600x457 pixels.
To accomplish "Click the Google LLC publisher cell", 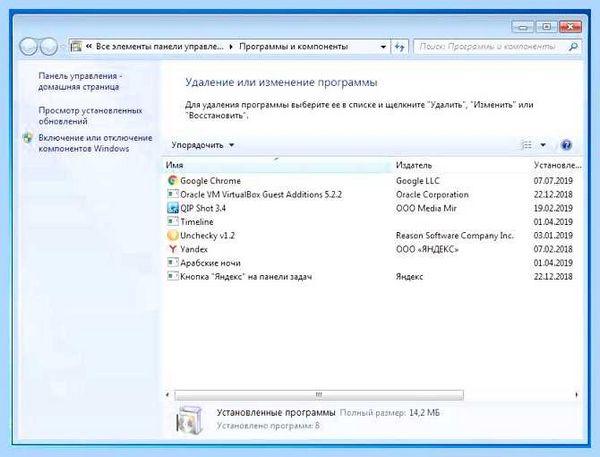I will click(x=417, y=181).
